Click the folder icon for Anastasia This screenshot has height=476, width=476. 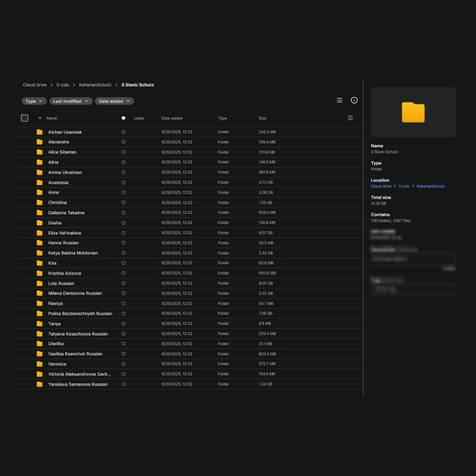point(40,182)
